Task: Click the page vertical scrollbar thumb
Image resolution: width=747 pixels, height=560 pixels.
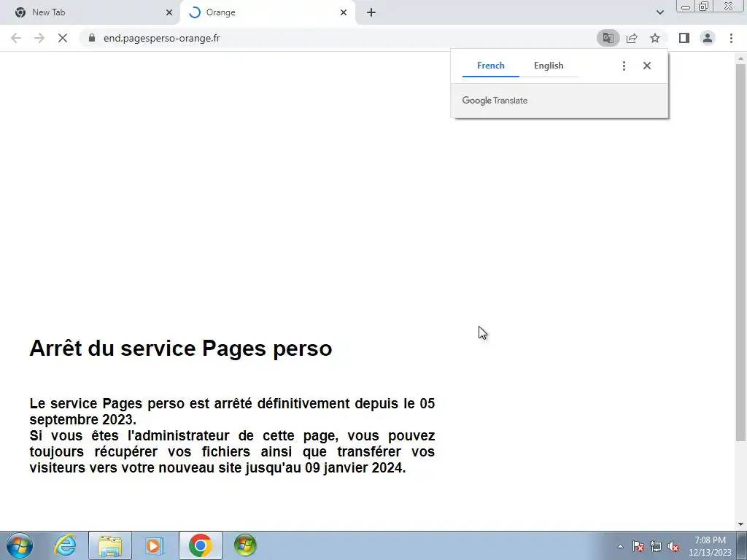Action: (740, 252)
